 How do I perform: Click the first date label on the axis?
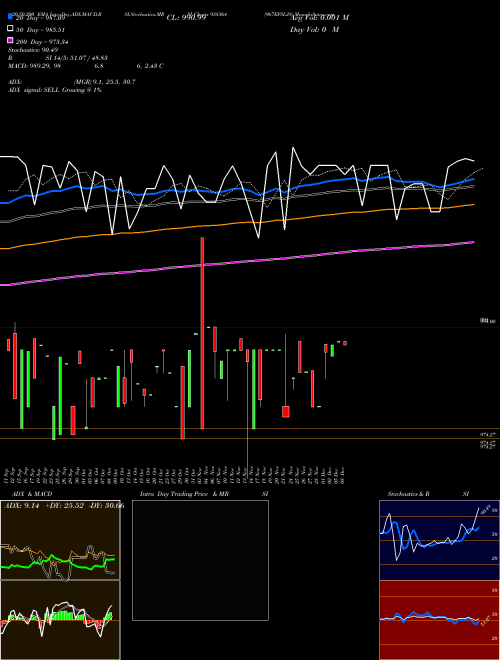[x=8, y=475]
